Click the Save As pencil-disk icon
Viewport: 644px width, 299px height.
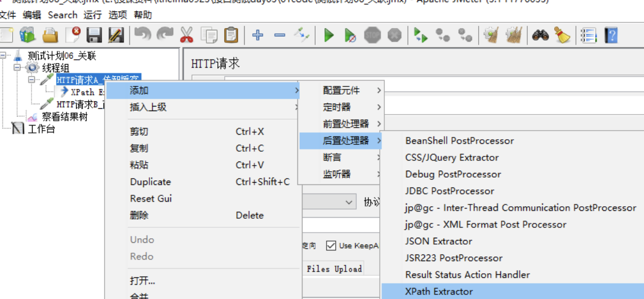coord(117,36)
